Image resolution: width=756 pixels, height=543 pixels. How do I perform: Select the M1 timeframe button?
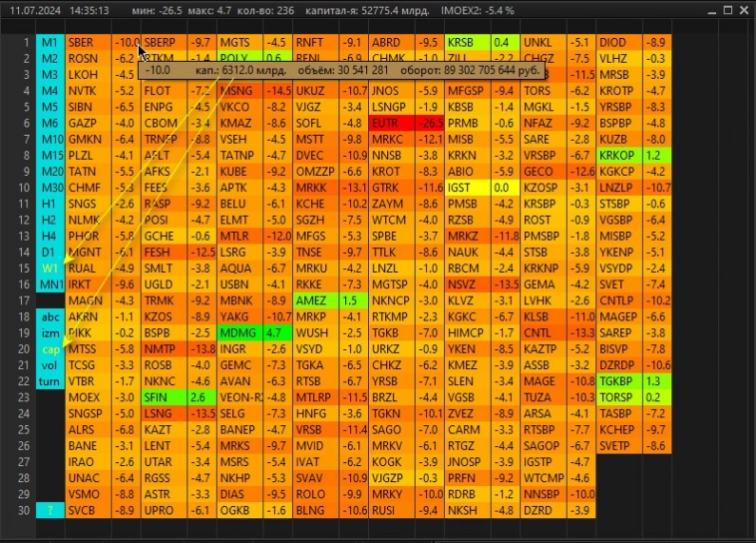[50, 43]
